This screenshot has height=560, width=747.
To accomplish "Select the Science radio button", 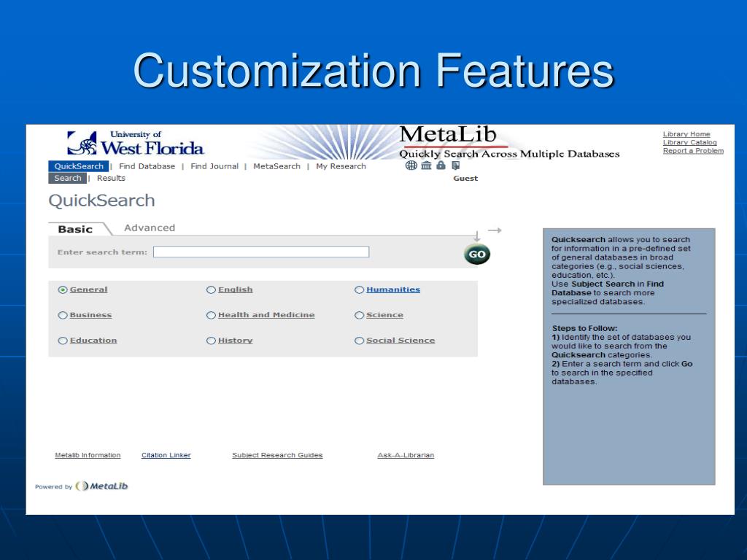I will pyautogui.click(x=359, y=315).
